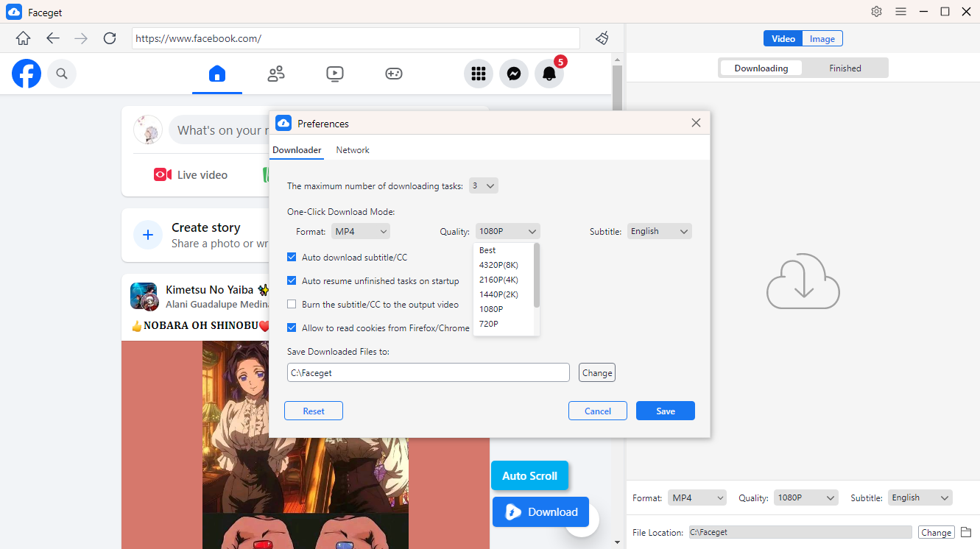
Task: Focus the URL address field
Action: tap(356, 38)
